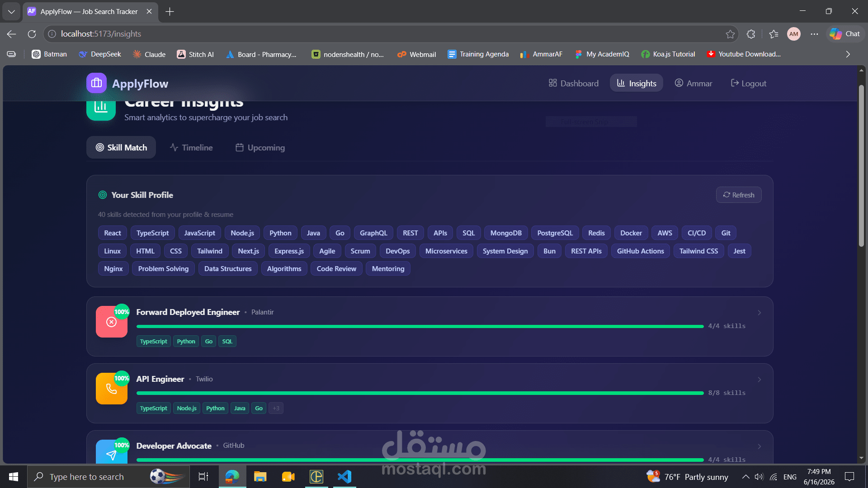This screenshot has height=488, width=868.
Task: Open the volume control in system tray
Action: point(759,477)
